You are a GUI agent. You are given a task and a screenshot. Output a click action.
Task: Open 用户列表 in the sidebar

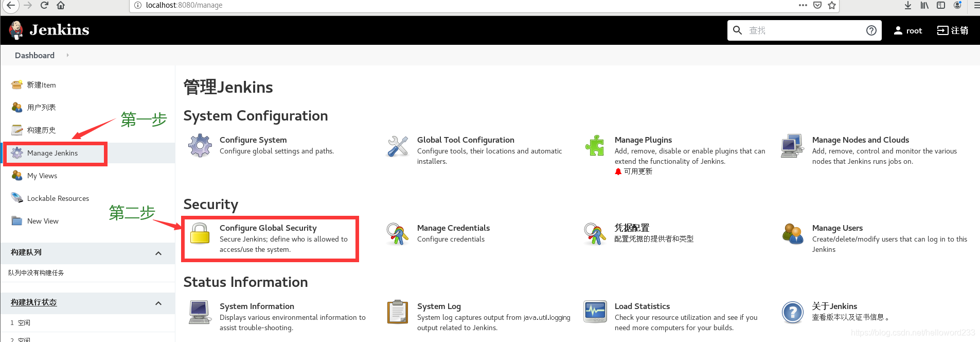(41, 107)
